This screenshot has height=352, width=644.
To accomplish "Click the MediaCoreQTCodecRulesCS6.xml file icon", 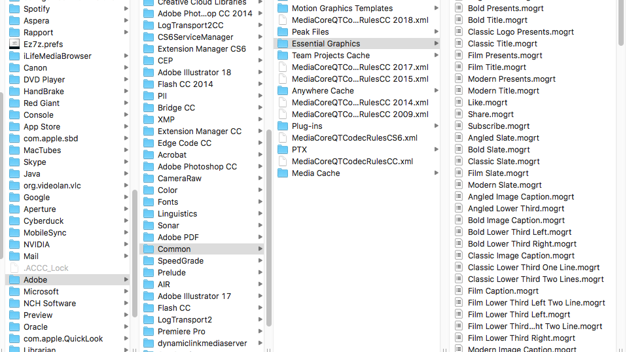I will (283, 138).
